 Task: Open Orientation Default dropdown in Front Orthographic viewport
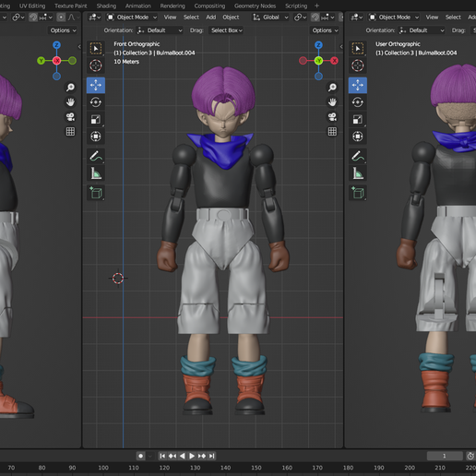(160, 30)
